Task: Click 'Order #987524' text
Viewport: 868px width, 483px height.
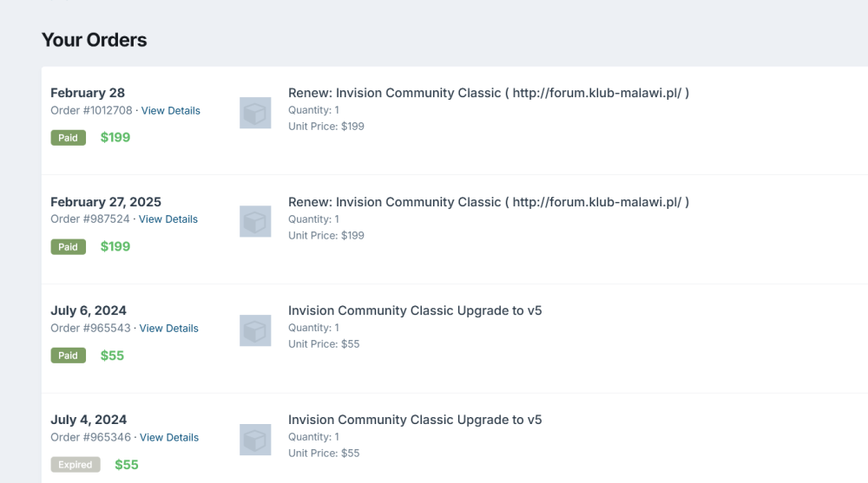Action: (90, 219)
